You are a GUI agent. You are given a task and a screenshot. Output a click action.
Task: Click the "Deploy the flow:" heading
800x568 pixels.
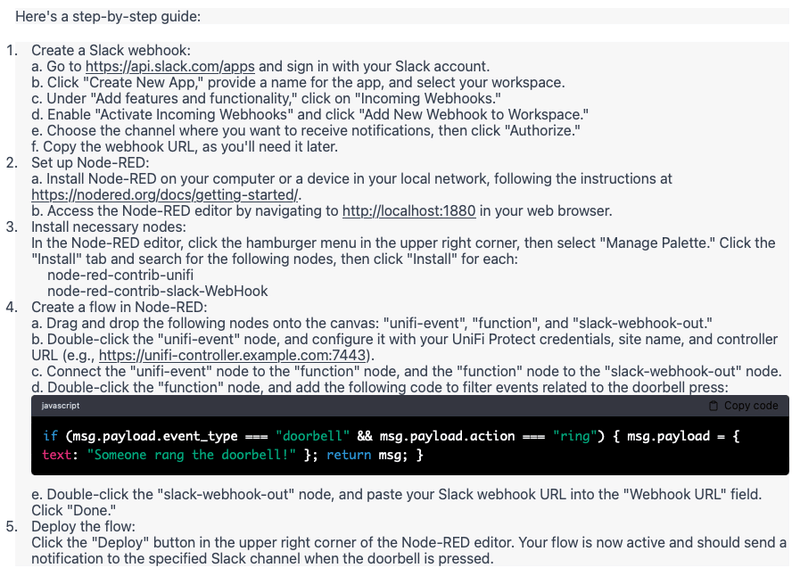coord(83,526)
